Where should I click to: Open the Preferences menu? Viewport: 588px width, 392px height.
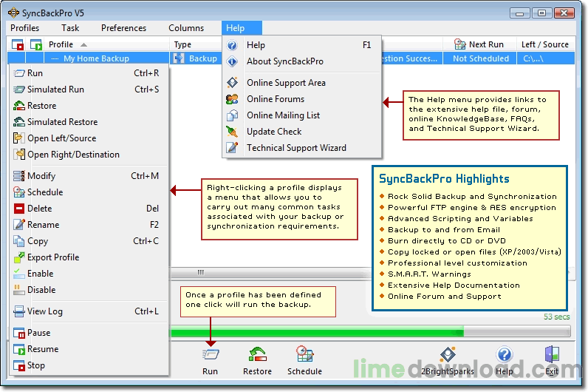(x=124, y=28)
